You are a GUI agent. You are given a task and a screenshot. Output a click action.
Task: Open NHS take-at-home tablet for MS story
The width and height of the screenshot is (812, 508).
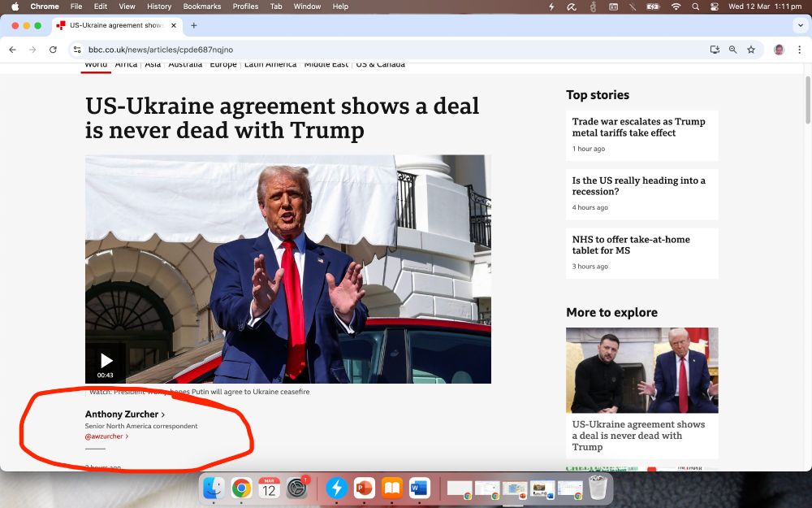click(631, 245)
